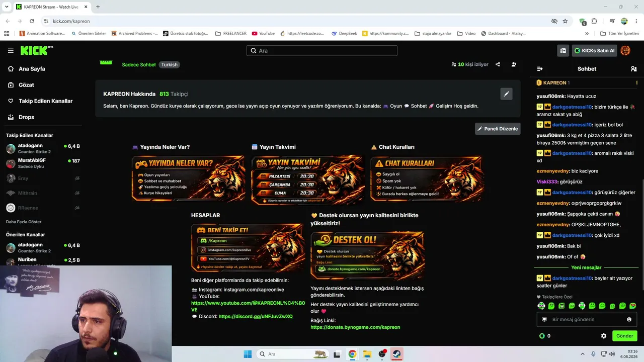Screen dimensions: 644x362
Task: Reload the page
Action: tap(32, 21)
